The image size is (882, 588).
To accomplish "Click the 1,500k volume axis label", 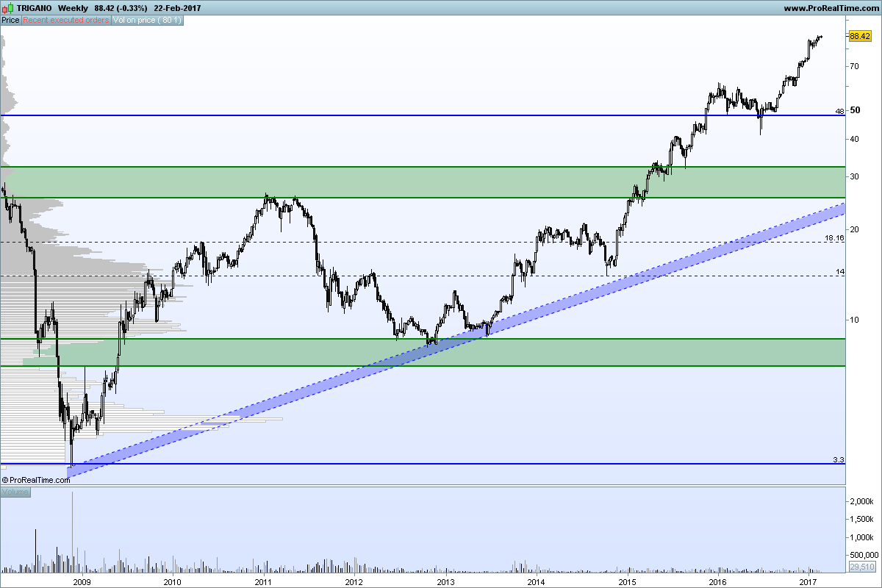I will click(x=860, y=519).
